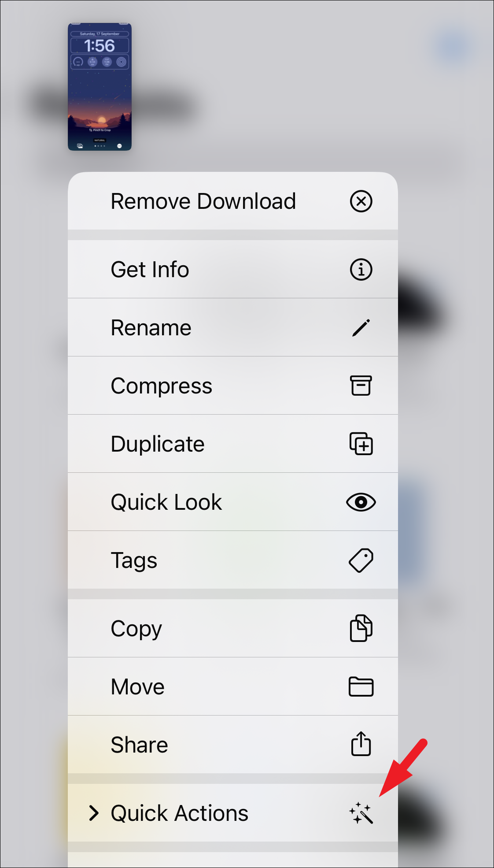Tap the Tags label icon
This screenshot has width=494, height=868.
click(x=361, y=560)
